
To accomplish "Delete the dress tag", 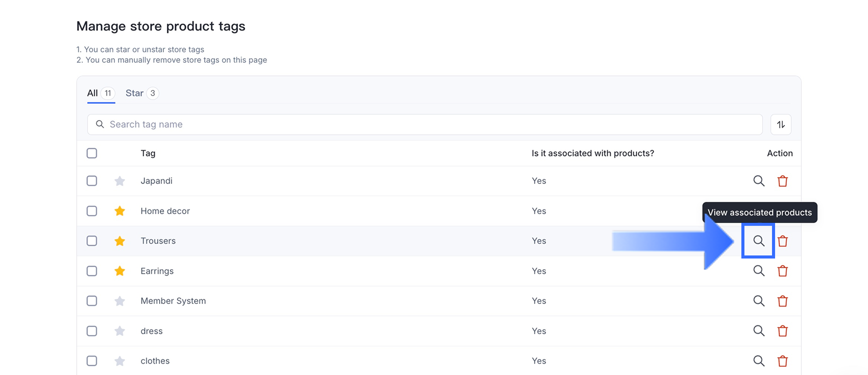I will 782,331.
